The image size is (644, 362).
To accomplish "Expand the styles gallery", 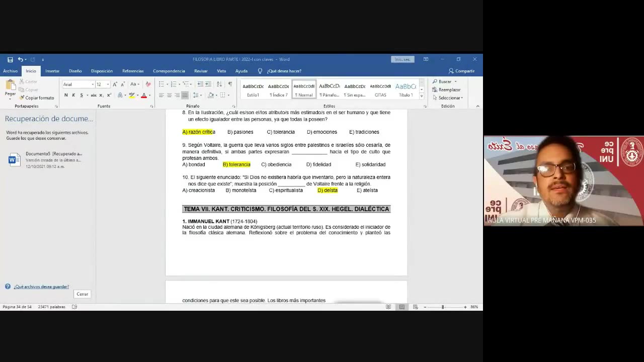I will [422, 96].
